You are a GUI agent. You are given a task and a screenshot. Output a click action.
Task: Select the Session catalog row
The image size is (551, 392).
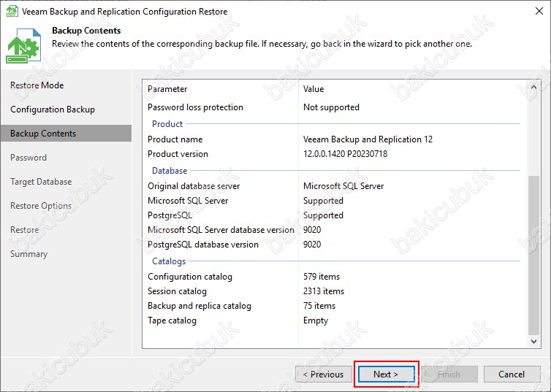click(334, 291)
